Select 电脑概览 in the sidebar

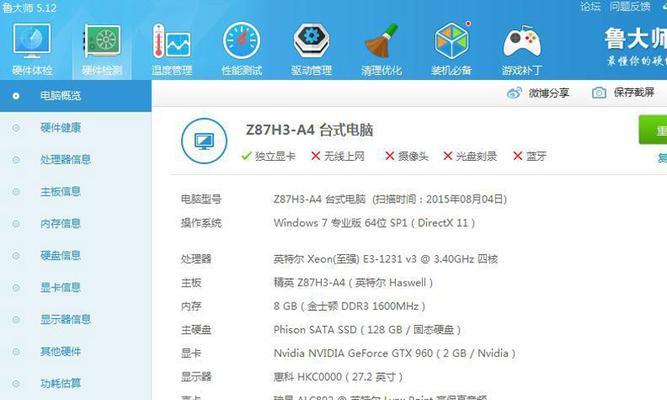[x=76, y=96]
